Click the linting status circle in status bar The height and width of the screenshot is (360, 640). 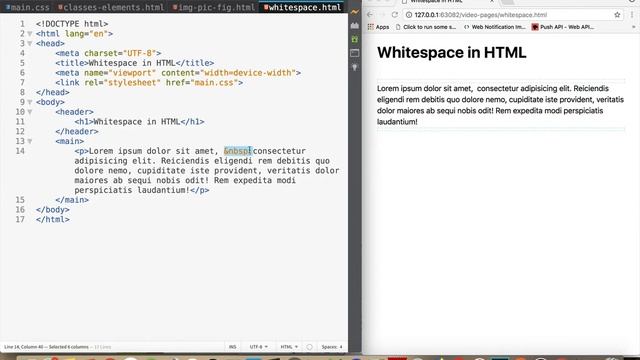point(309,347)
